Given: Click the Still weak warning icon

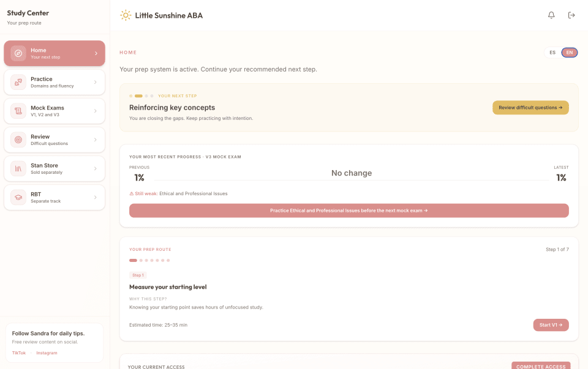Looking at the screenshot, I should [131, 193].
